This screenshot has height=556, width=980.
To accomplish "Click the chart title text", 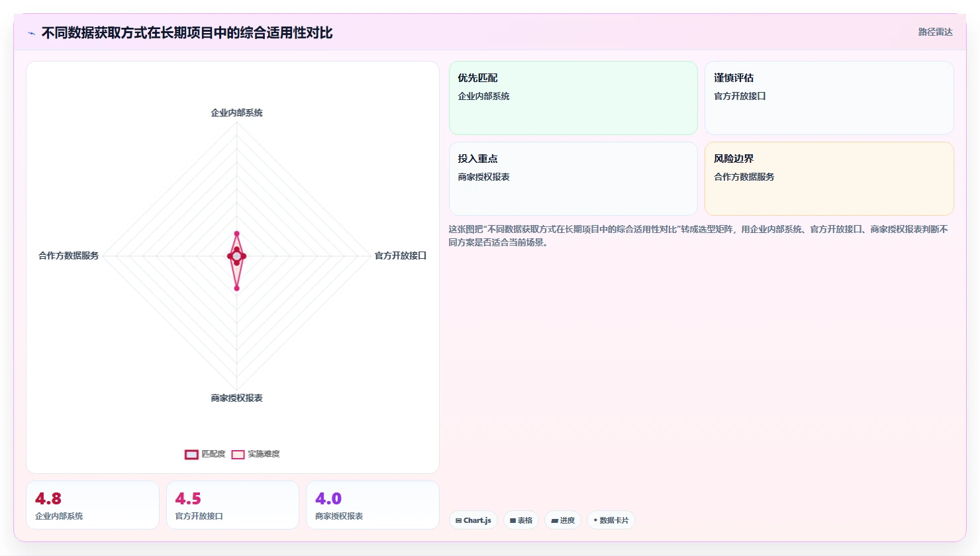I will [187, 33].
